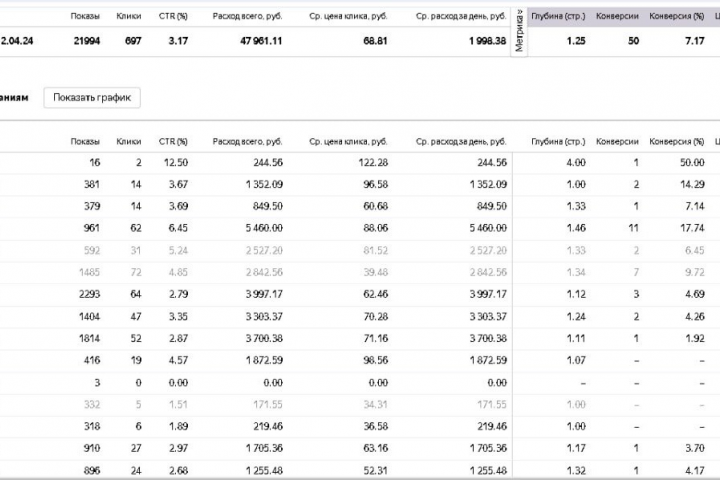Sort by Расход всего, руб. column header
This screenshot has height=480, width=720.
click(x=236, y=141)
